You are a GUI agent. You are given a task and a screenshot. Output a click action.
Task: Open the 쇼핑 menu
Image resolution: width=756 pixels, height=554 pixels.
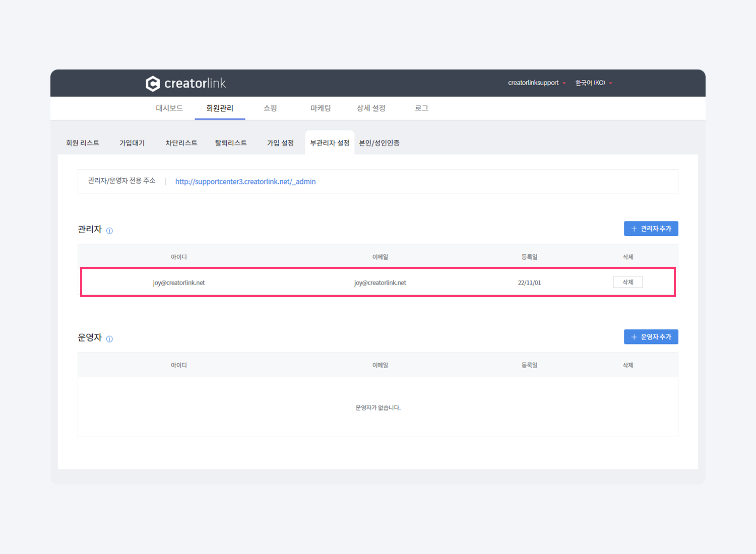pyautogui.click(x=270, y=108)
